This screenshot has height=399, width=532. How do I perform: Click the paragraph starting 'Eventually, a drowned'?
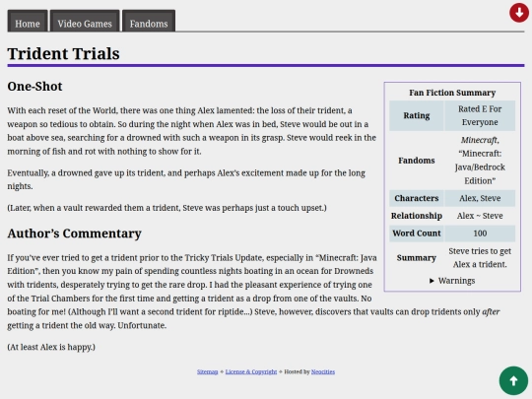(x=186, y=179)
